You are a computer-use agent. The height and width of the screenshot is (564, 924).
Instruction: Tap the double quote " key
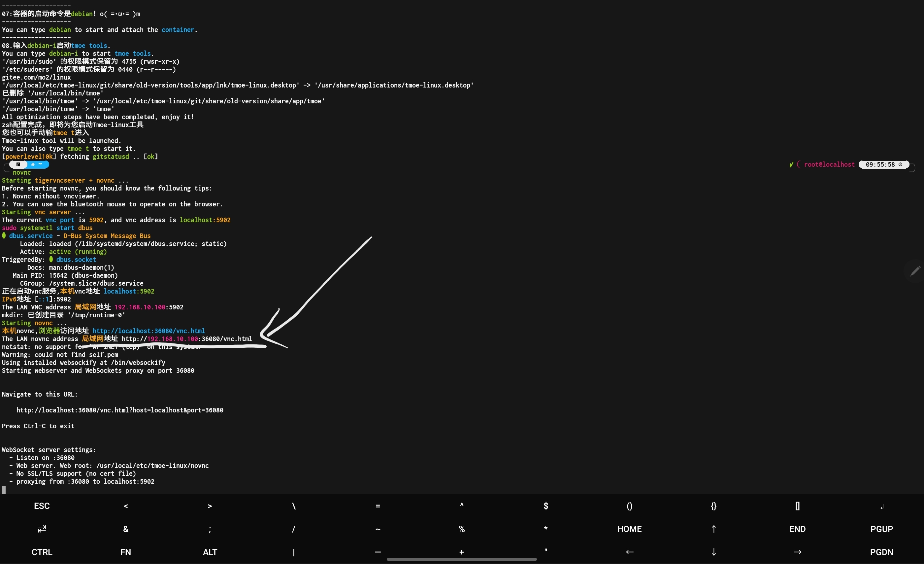[x=545, y=550]
